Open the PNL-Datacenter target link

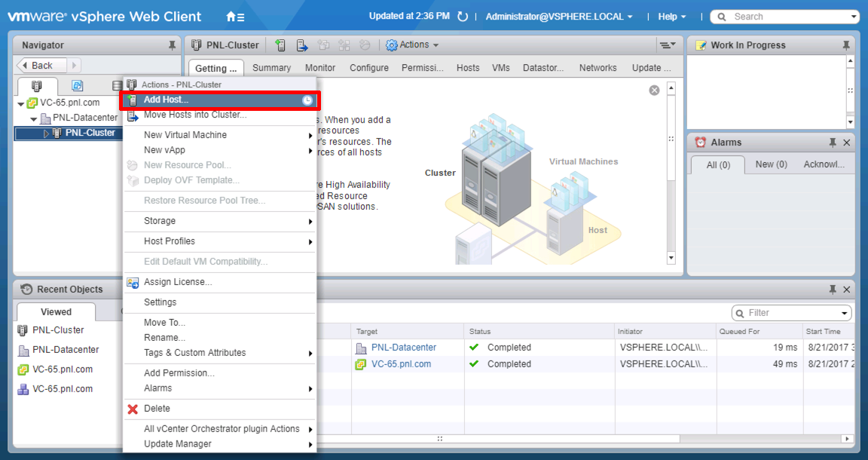(x=404, y=348)
